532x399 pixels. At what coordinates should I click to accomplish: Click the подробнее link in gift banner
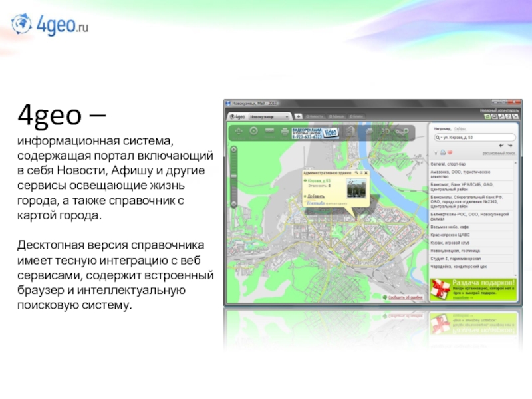click(x=462, y=297)
